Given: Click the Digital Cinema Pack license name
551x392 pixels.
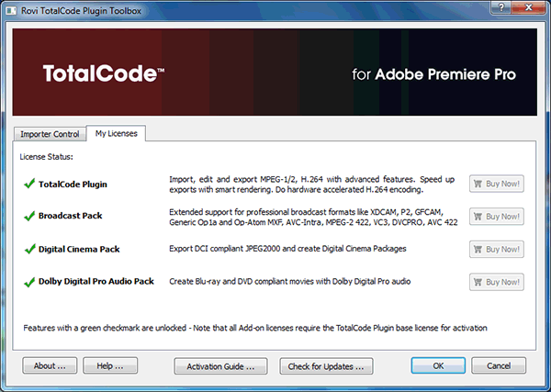Looking at the screenshot, I should tap(79, 249).
